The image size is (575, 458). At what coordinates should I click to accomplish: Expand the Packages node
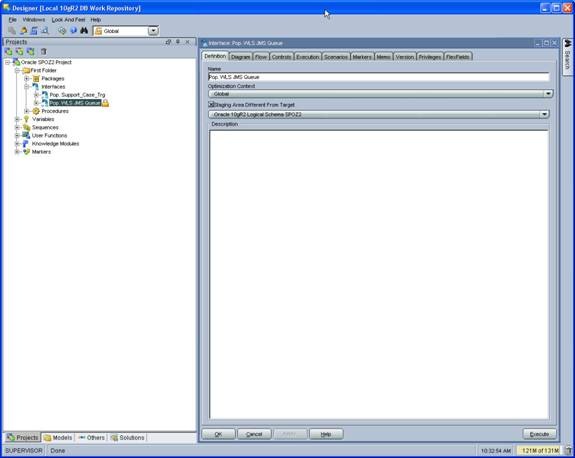pyautogui.click(x=26, y=78)
